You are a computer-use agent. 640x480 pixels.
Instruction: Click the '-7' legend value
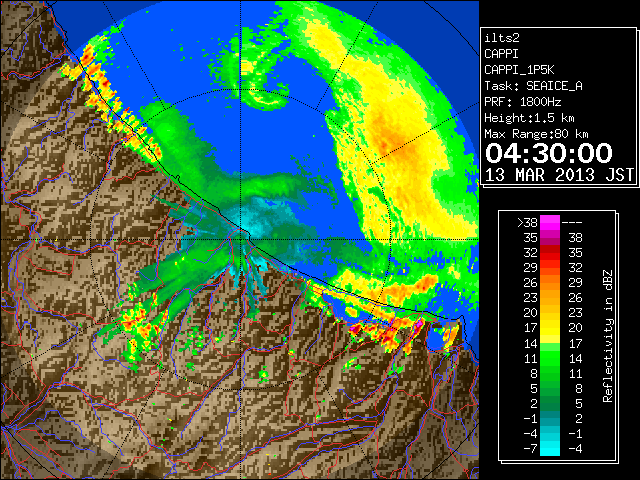530,449
